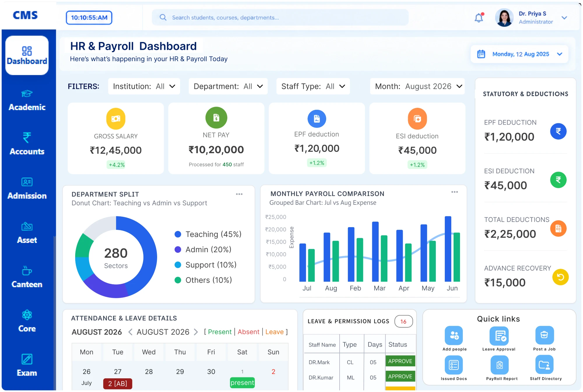Open Department Split more options menu
The width and height of the screenshot is (583, 392).
239,194
